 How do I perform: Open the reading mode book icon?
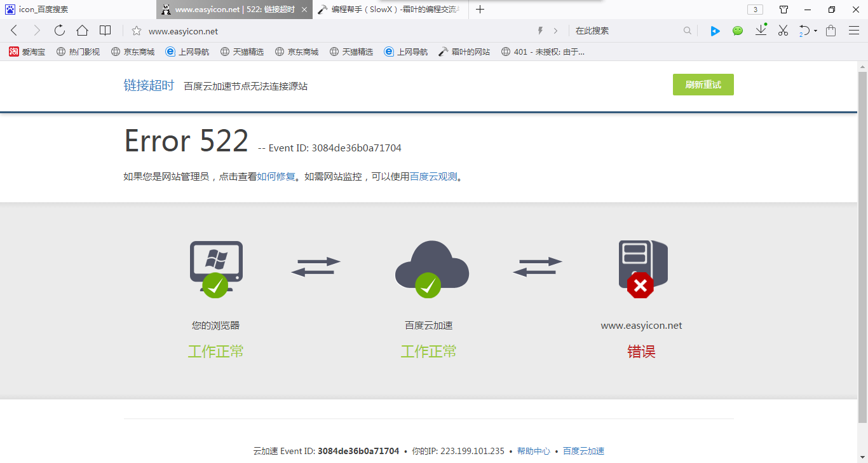click(105, 31)
